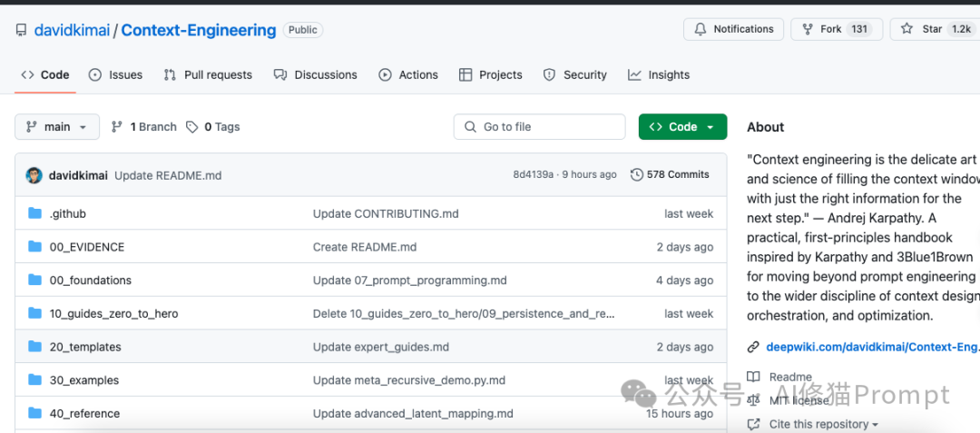Click the folder icon for 20_templates

(35, 347)
